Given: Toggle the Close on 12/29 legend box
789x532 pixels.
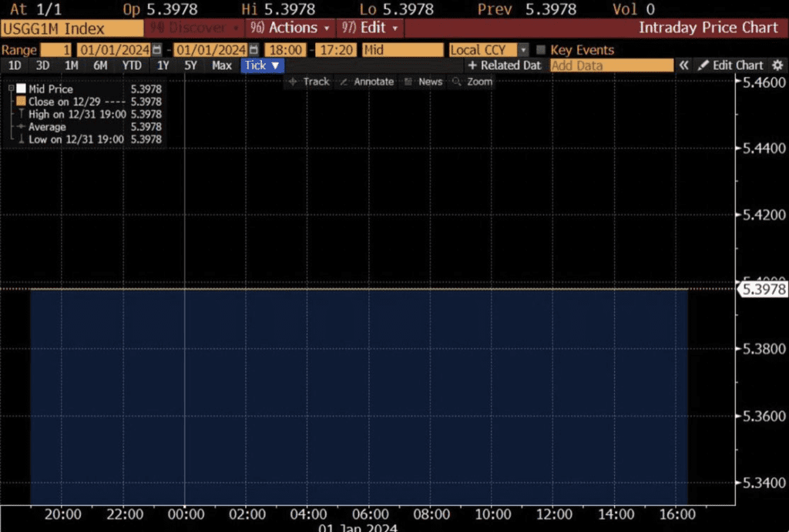Looking at the screenshot, I should click(21, 102).
